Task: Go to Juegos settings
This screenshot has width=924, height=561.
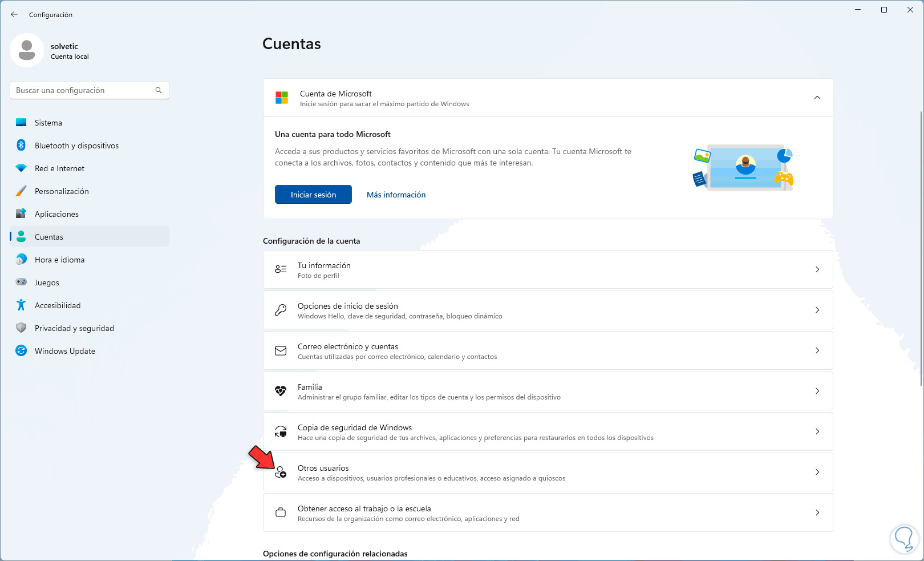Action: tap(90, 282)
